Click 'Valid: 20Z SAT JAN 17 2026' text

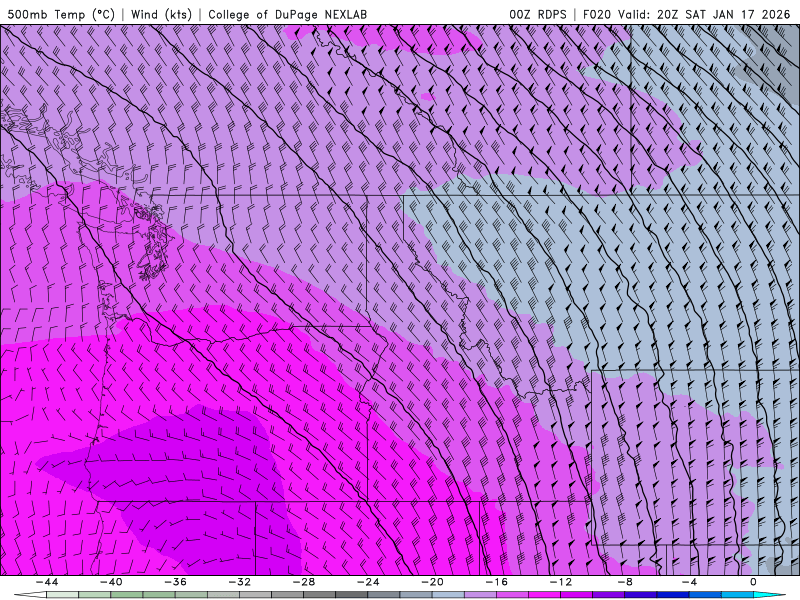(704, 14)
